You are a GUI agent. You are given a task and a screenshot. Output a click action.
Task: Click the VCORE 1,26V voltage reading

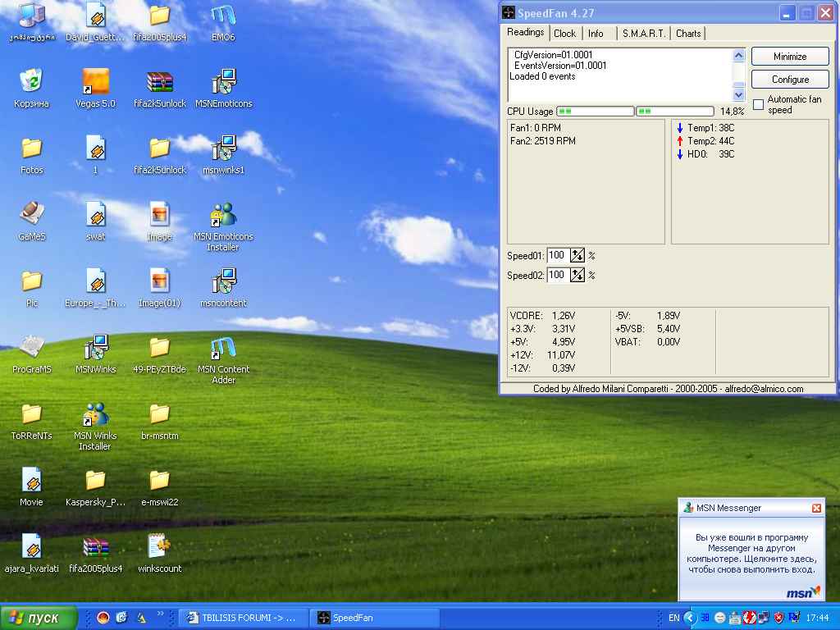click(543, 316)
